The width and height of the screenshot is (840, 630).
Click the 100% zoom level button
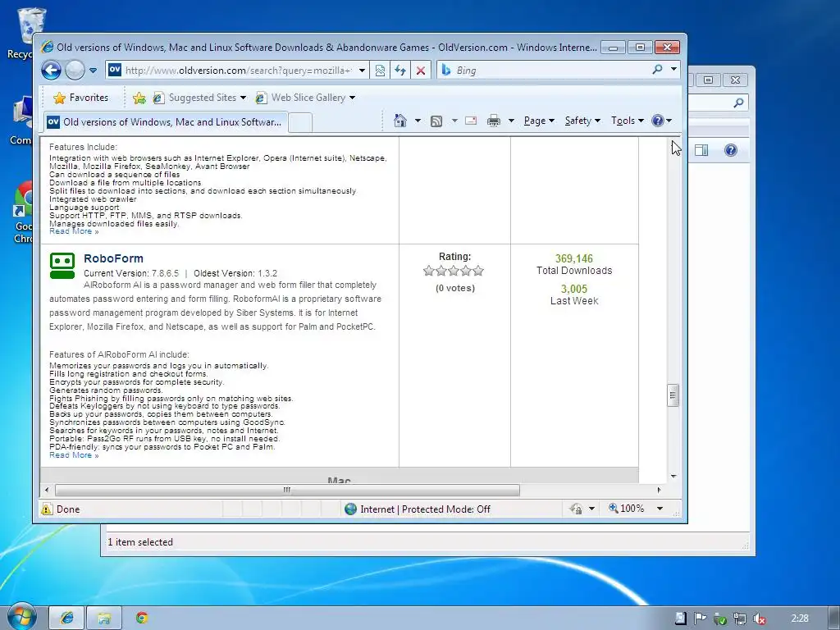[626, 509]
